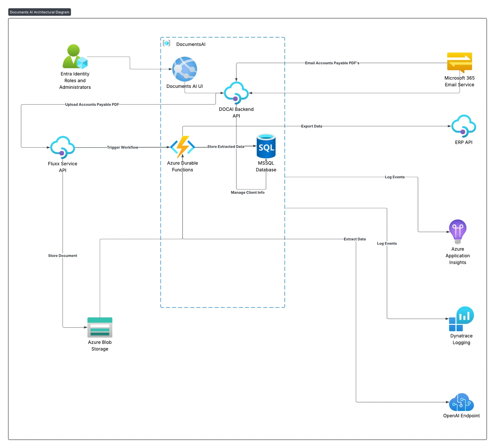The height and width of the screenshot is (448, 495).
Task: Click the Dynatrace Logging icon
Action: [461, 319]
